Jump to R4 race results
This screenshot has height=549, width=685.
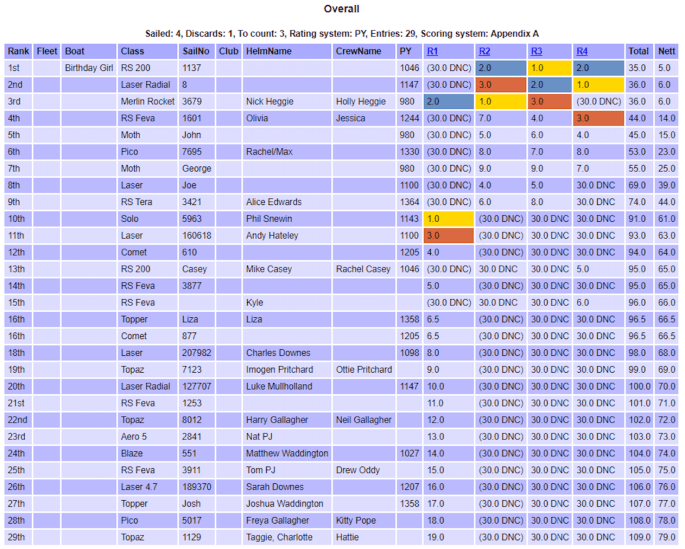click(x=583, y=51)
